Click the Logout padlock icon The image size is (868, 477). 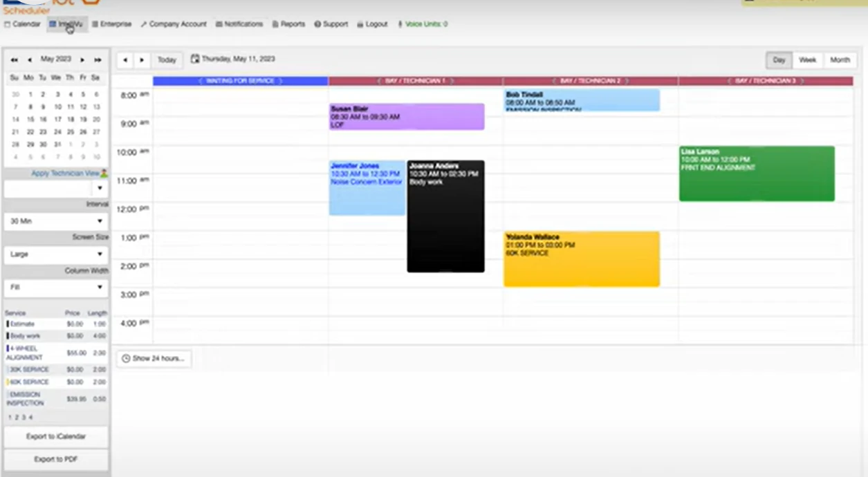[x=361, y=24]
